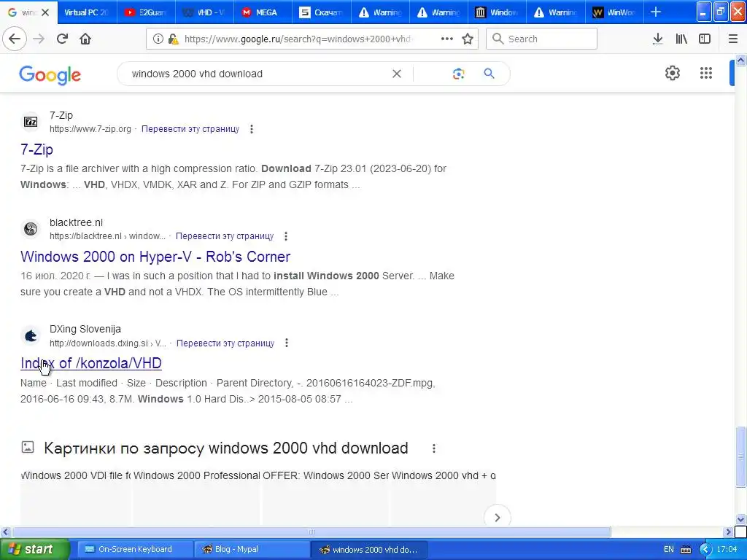Expand hidden tray icons arrow
Image resolution: width=747 pixels, height=560 pixels.
(x=705, y=550)
